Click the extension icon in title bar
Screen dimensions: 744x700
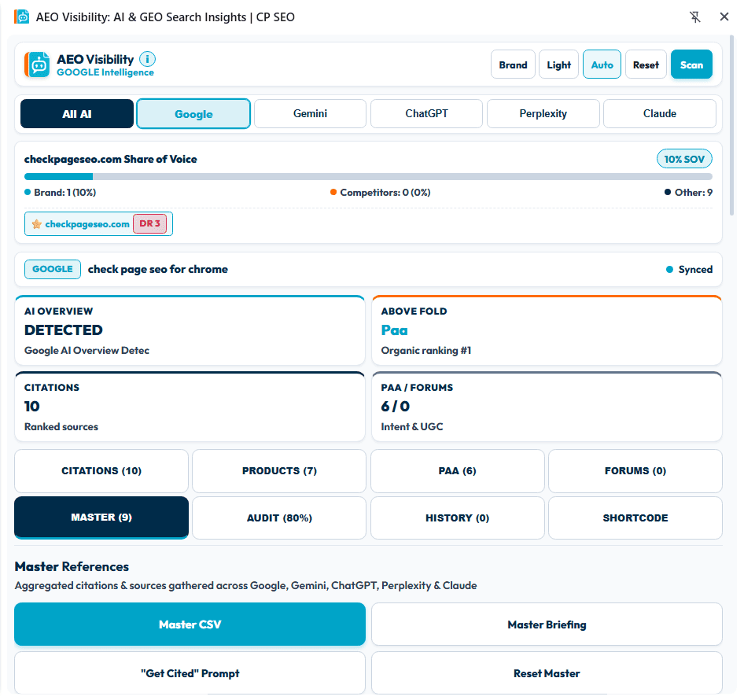(21, 17)
